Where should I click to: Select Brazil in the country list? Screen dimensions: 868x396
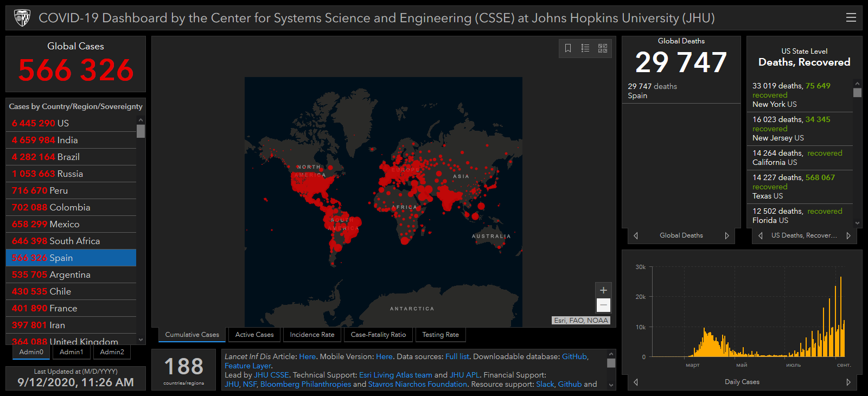[71, 157]
